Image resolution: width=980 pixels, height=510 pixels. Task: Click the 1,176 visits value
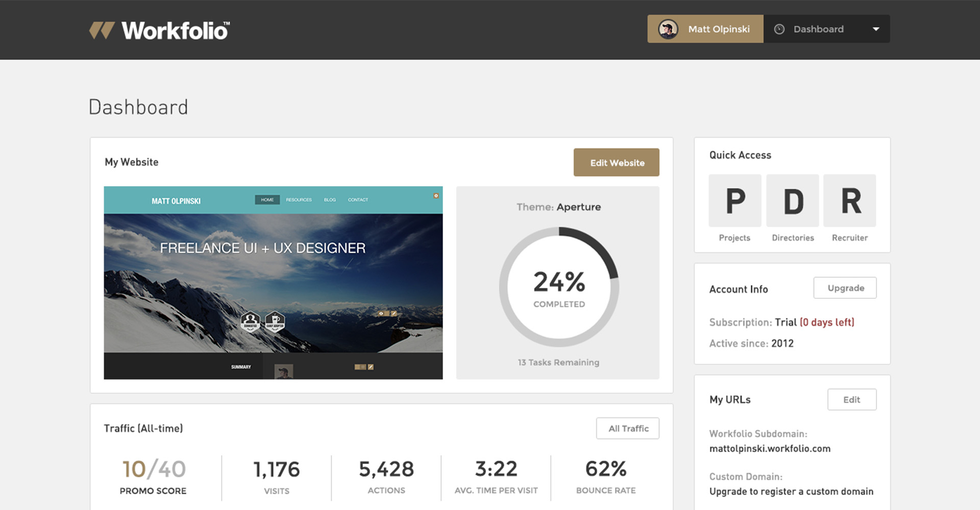click(x=276, y=469)
